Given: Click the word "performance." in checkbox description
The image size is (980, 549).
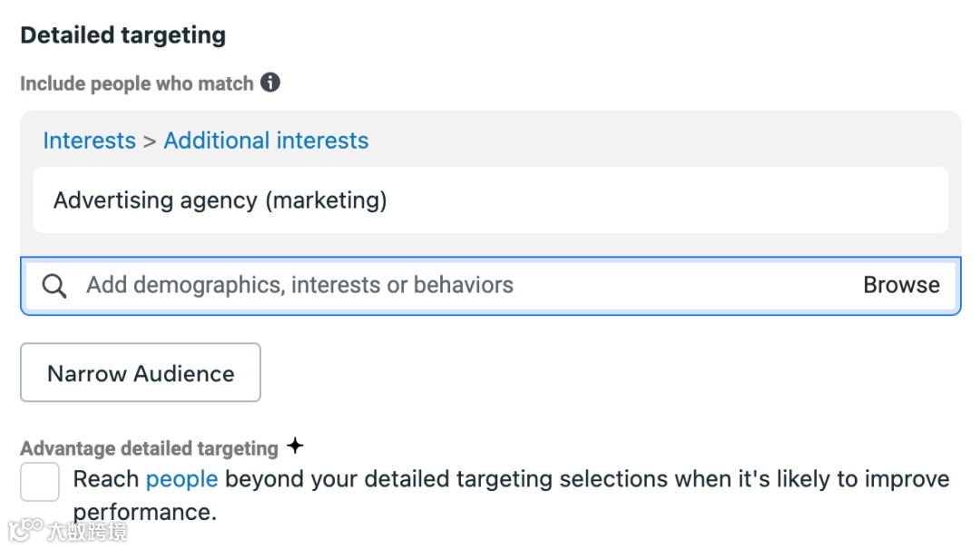Looking at the screenshot, I should click(145, 513).
